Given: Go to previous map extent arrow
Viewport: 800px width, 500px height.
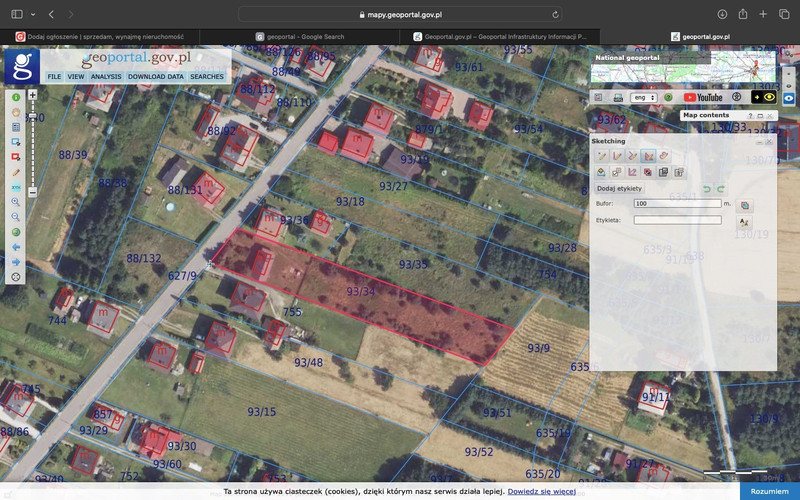Looking at the screenshot, I should [16, 247].
